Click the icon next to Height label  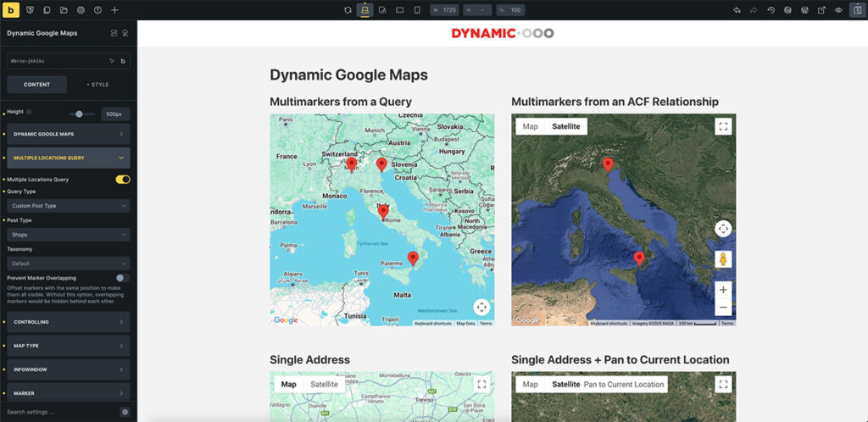(x=30, y=112)
